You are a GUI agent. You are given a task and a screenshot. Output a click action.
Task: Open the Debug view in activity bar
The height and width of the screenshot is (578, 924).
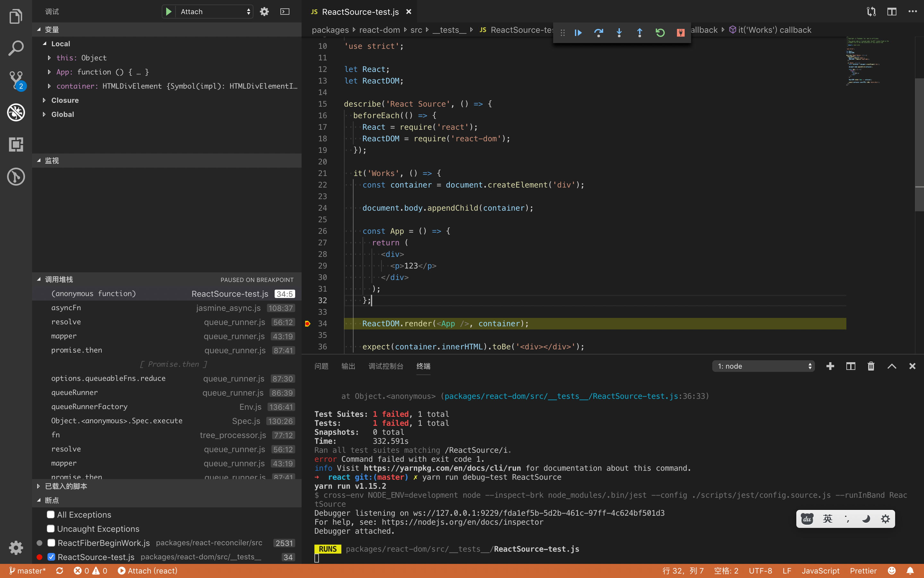(x=16, y=112)
